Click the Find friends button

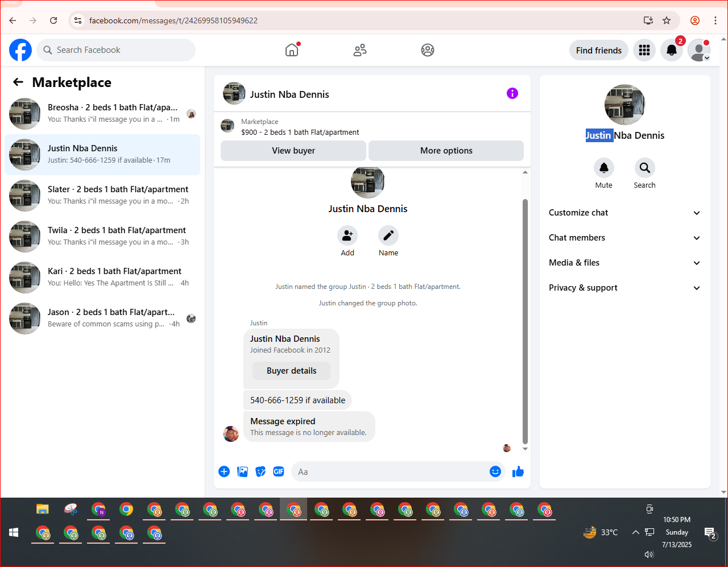(599, 50)
